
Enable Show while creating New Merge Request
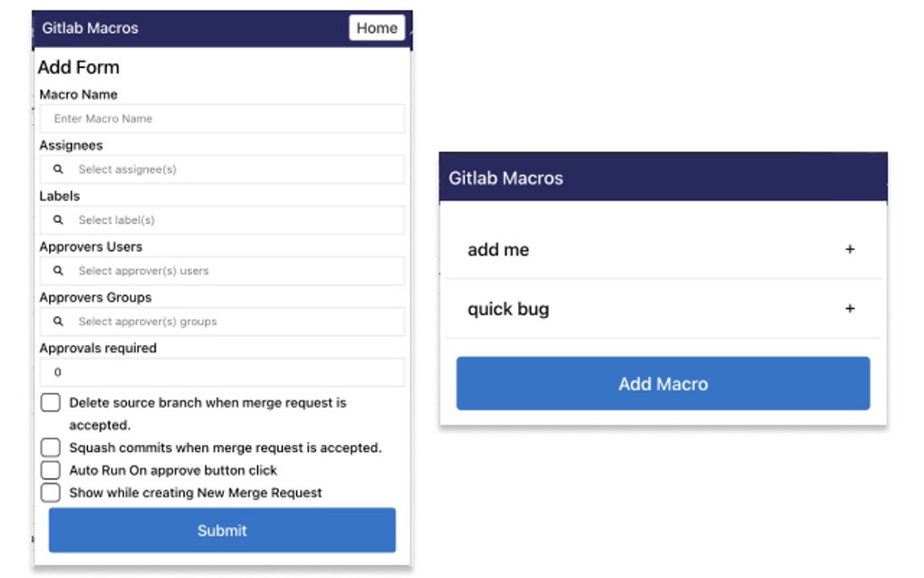click(x=51, y=493)
